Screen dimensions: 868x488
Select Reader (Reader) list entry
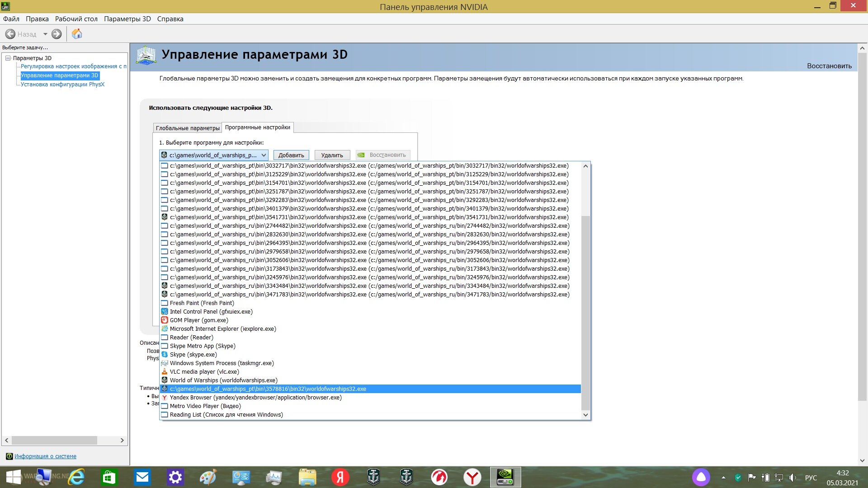pyautogui.click(x=370, y=338)
